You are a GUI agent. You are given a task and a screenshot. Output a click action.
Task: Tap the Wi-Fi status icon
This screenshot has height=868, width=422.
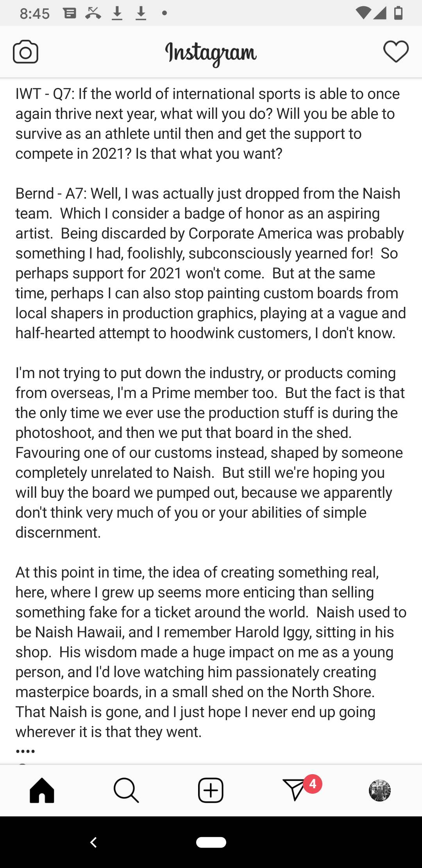point(363,13)
